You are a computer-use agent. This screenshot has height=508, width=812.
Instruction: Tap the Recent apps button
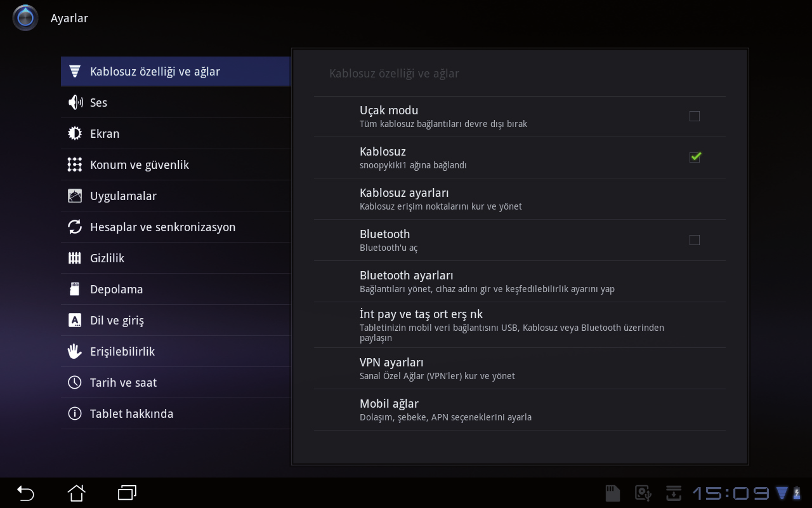pyautogui.click(x=127, y=493)
